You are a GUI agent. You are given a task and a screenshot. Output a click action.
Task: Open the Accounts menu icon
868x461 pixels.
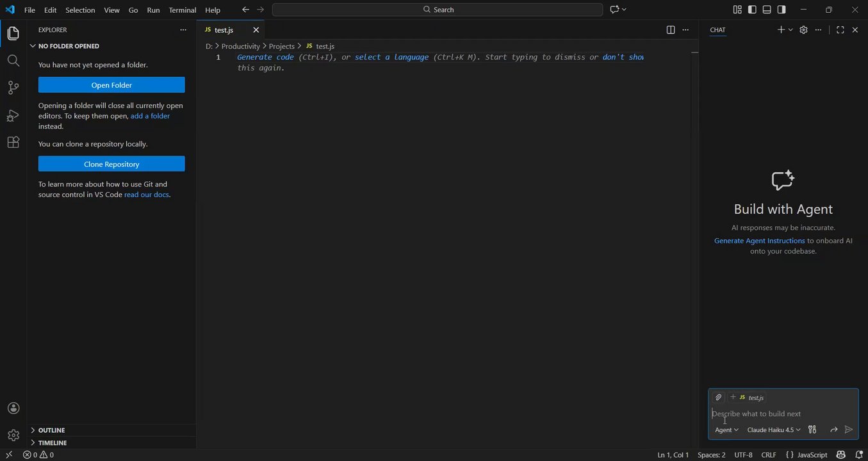(x=13, y=408)
